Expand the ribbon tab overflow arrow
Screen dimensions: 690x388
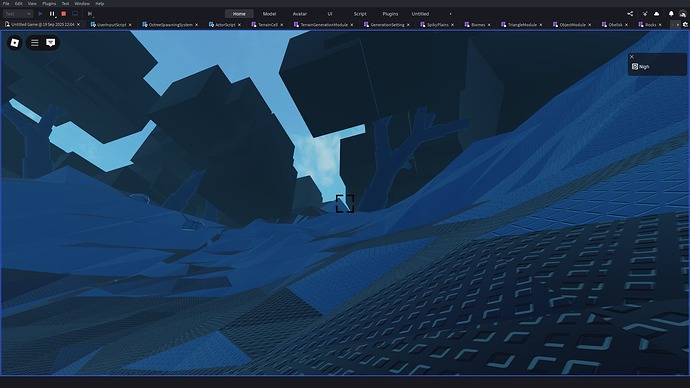tap(450, 14)
